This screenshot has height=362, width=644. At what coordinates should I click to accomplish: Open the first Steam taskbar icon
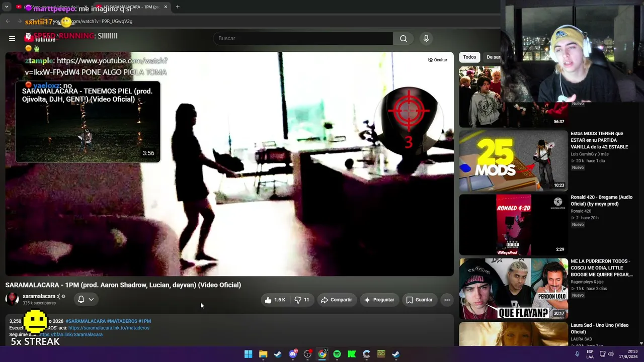coord(278,354)
